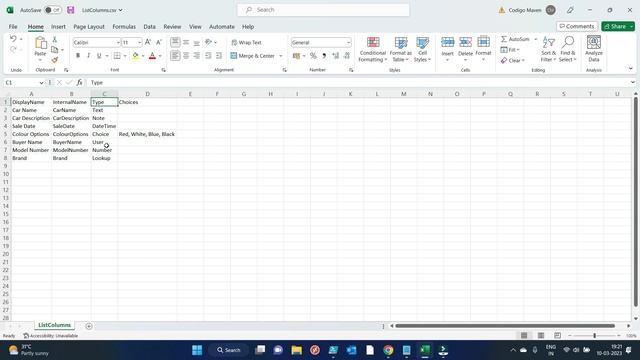Click the Cut scissors icon
Viewport: 640px width, 360px height.
point(55,40)
